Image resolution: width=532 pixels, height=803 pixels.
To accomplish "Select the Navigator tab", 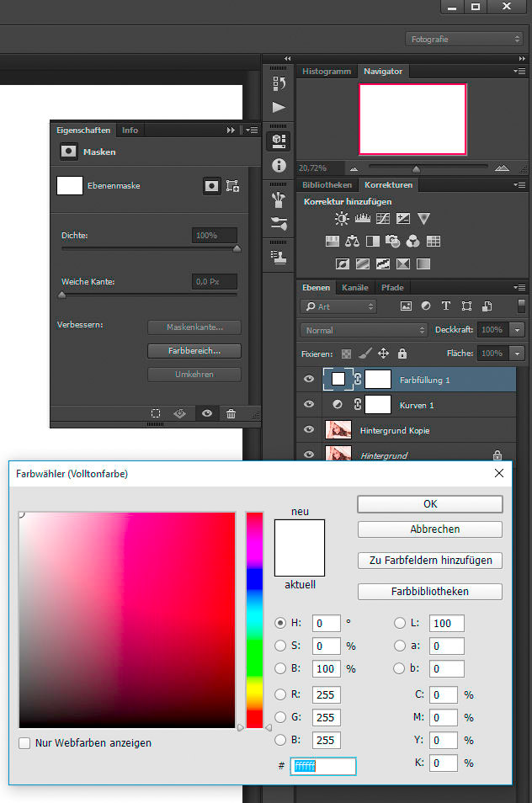I will pyautogui.click(x=383, y=72).
